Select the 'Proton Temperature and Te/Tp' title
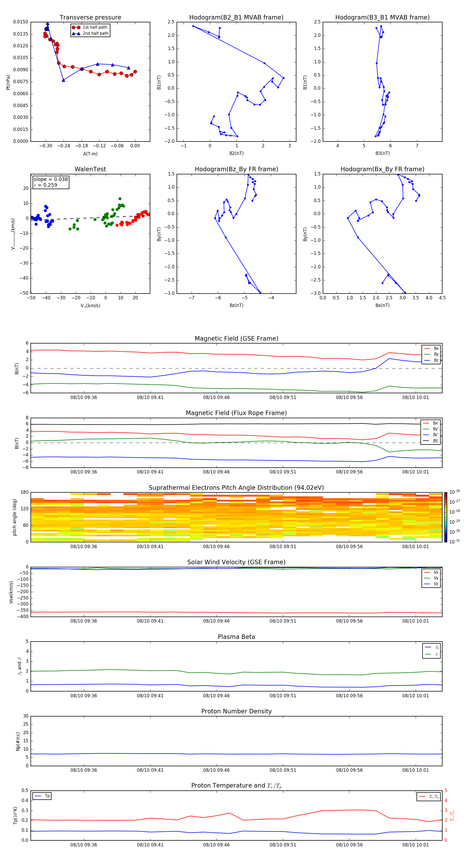This screenshot has height=868, width=473. (236, 786)
